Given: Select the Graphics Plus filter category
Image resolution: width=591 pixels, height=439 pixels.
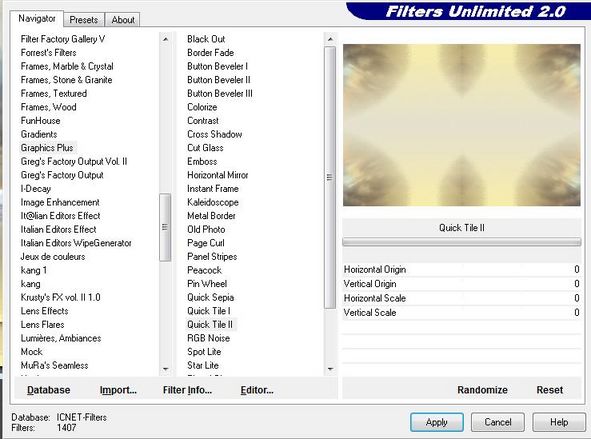Looking at the screenshot, I should point(47,148).
